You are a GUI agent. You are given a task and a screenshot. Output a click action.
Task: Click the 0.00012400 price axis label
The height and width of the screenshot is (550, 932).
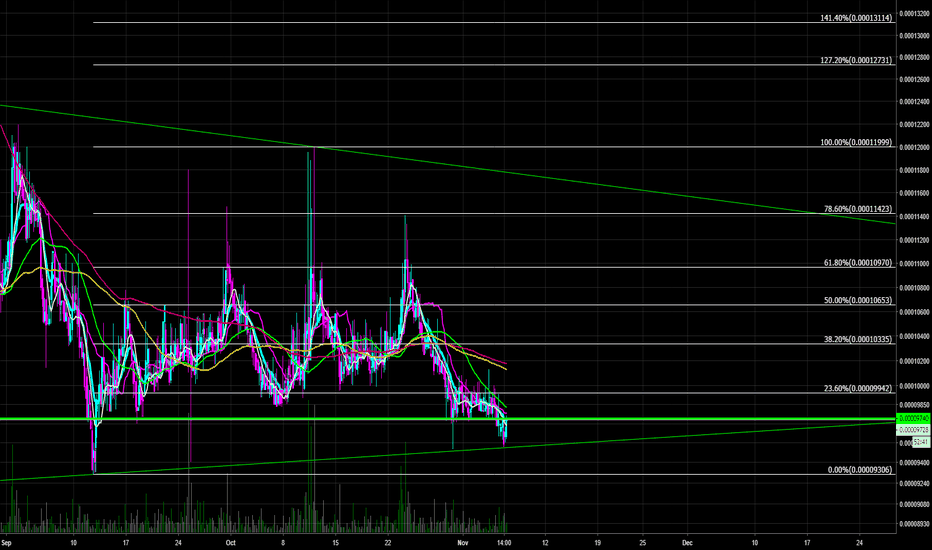pyautogui.click(x=914, y=102)
